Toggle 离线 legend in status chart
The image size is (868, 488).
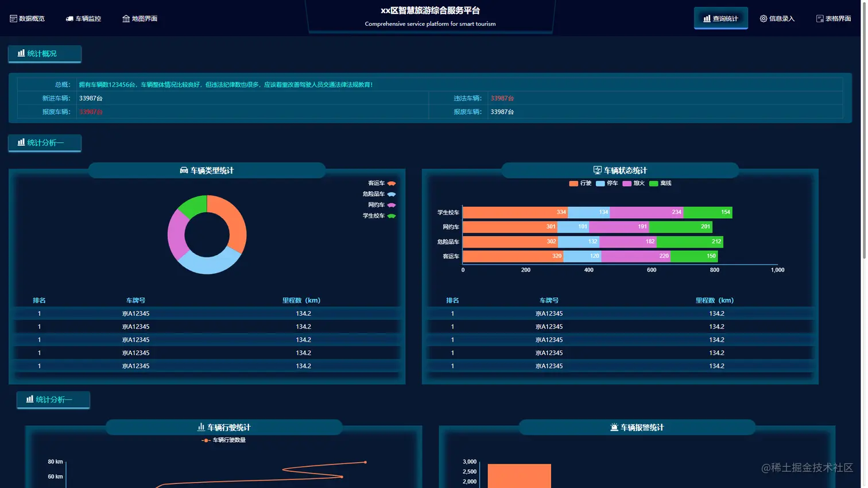[x=660, y=183]
